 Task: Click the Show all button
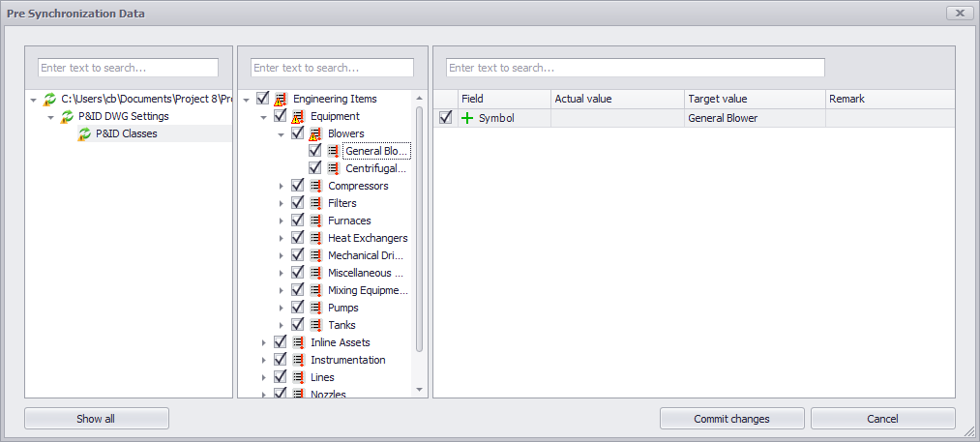click(x=96, y=419)
